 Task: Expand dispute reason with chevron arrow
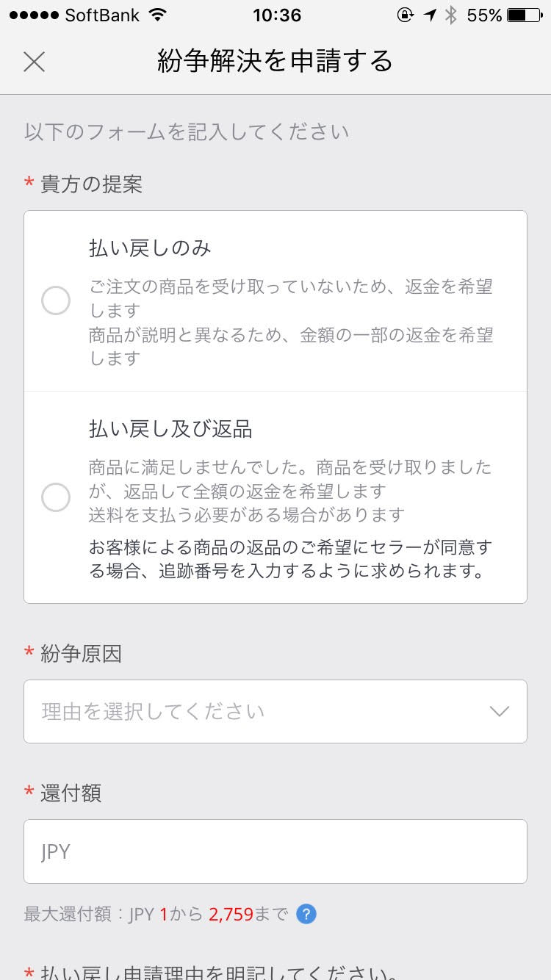pos(500,711)
